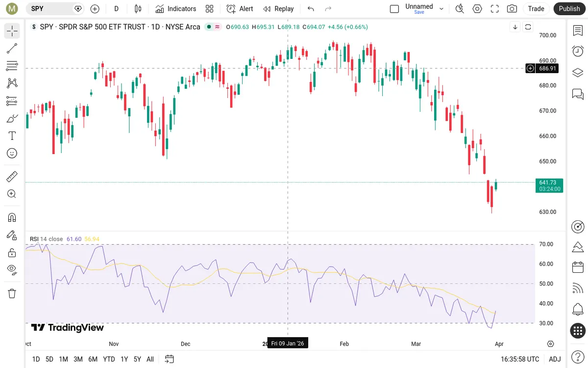The image size is (588, 368).
Task: Open the Pine editor icon
Action: click(x=578, y=246)
